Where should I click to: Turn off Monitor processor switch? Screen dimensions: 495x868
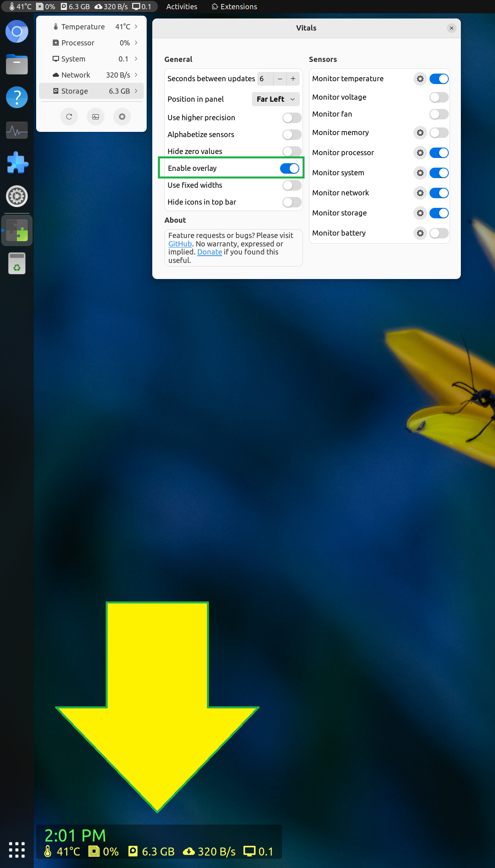(439, 153)
